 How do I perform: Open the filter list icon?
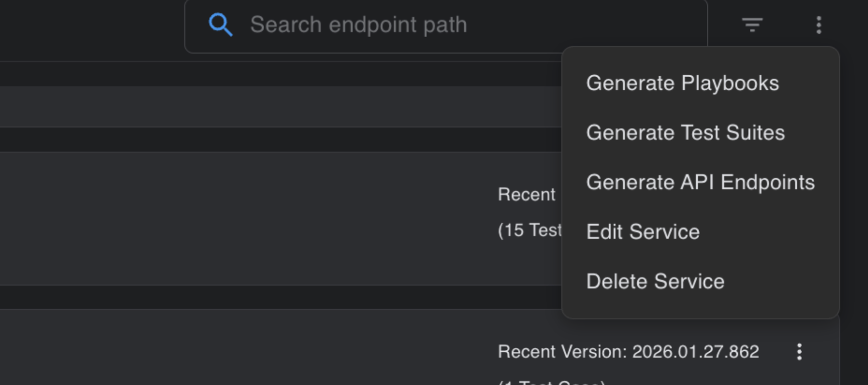pyautogui.click(x=752, y=25)
